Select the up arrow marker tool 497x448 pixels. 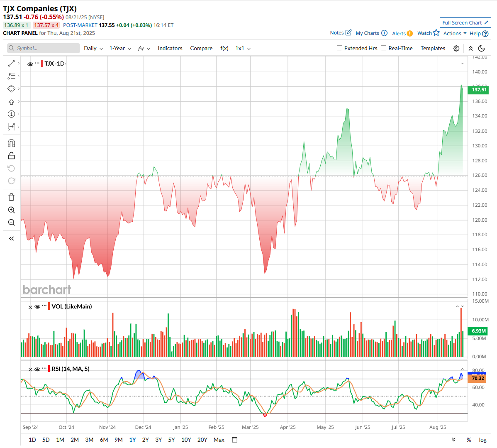(x=12, y=102)
